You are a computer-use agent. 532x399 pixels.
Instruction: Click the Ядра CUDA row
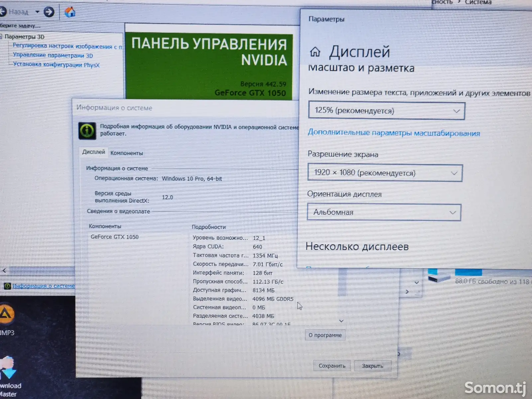[x=227, y=247]
